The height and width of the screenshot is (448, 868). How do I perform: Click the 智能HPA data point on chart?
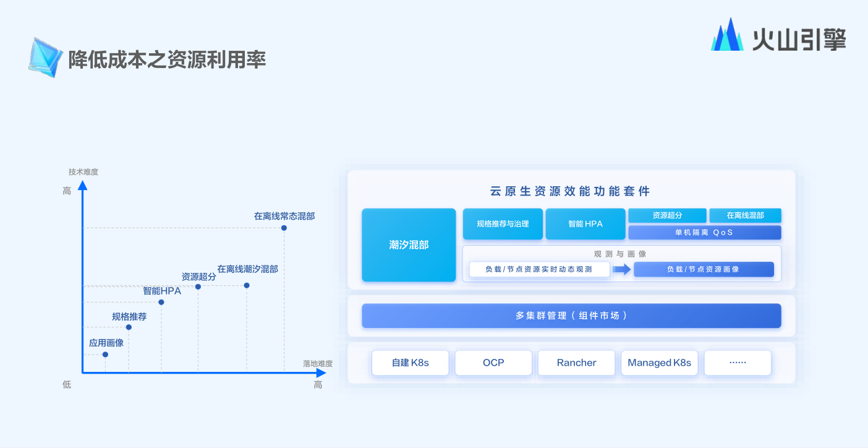click(161, 302)
